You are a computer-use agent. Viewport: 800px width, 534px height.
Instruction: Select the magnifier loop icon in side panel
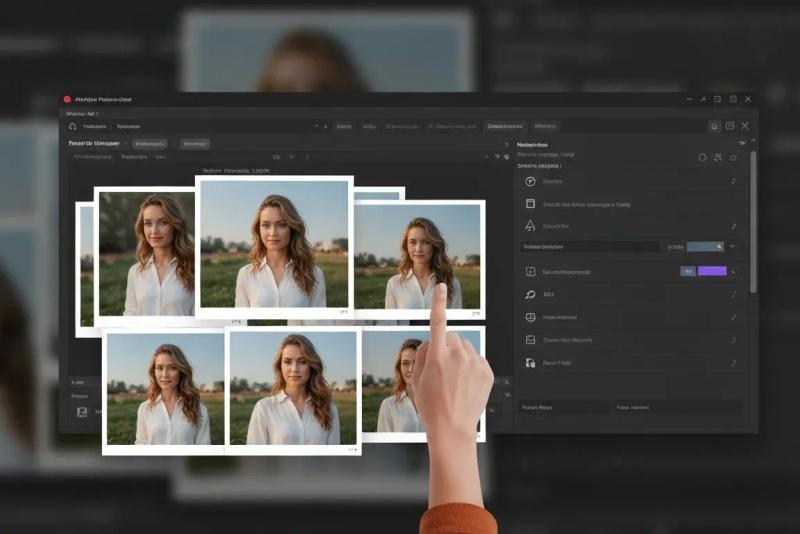point(531,294)
